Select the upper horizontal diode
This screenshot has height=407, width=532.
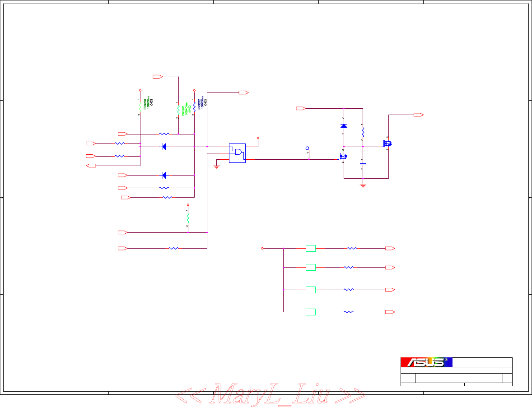(164, 147)
